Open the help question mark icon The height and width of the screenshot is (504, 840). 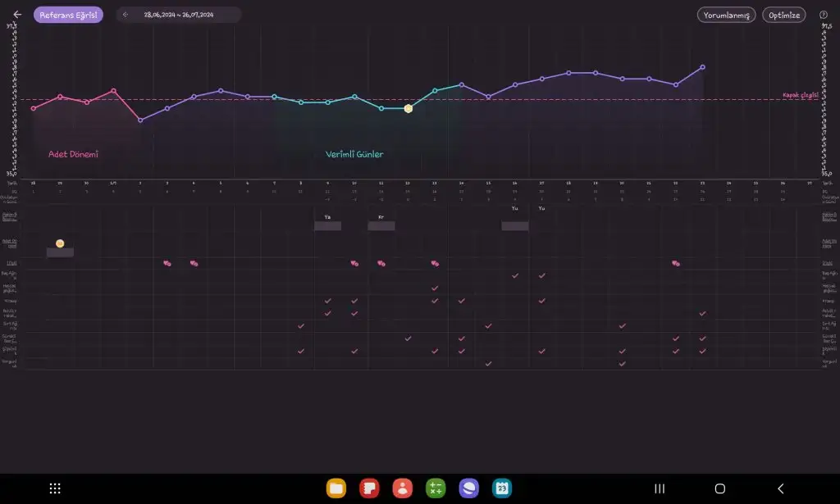pyautogui.click(x=823, y=15)
